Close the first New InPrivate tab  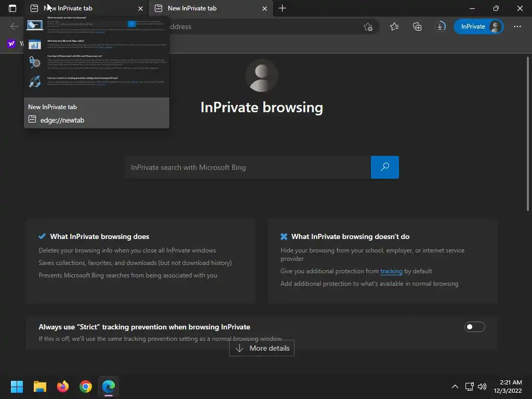[140, 8]
